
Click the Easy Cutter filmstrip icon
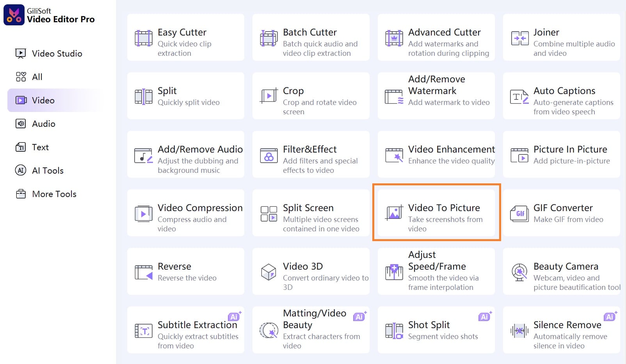point(144,38)
